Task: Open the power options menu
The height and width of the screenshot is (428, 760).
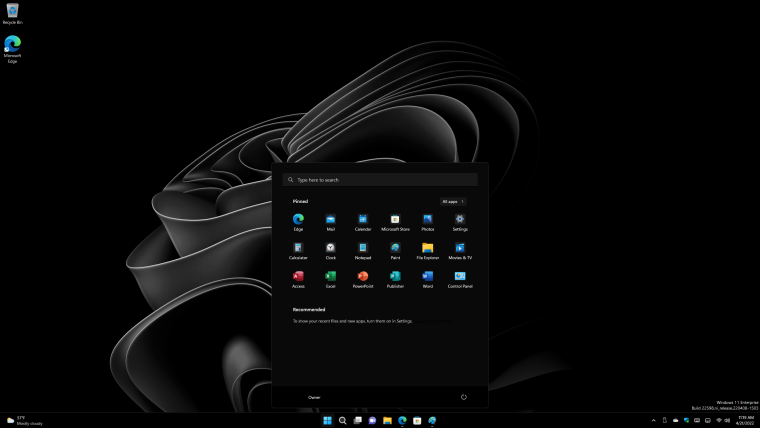Action: 464,397
